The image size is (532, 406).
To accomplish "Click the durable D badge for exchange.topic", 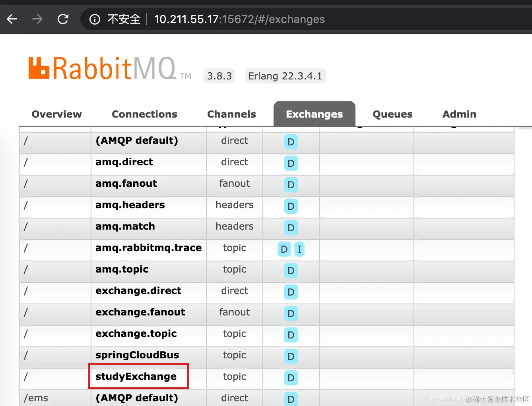I will (291, 335).
